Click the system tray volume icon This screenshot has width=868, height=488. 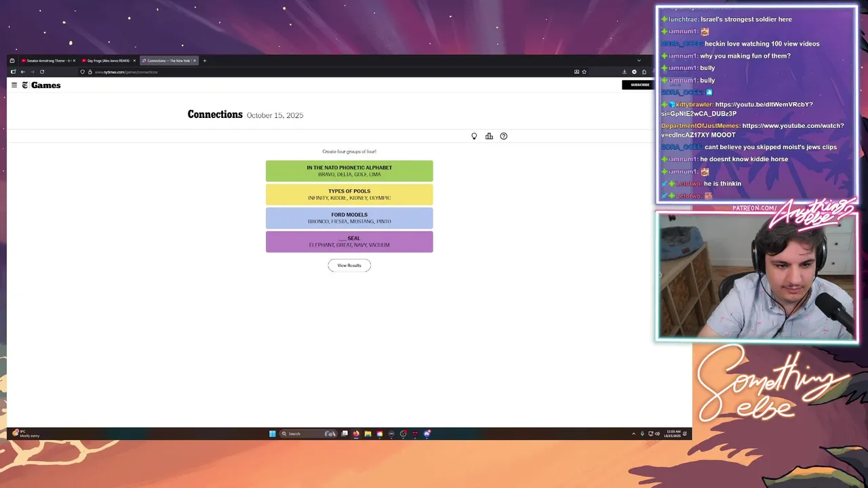(x=657, y=434)
